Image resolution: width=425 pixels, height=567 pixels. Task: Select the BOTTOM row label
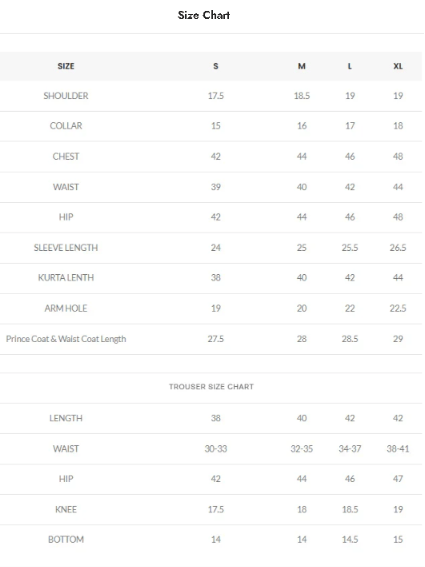click(66, 540)
